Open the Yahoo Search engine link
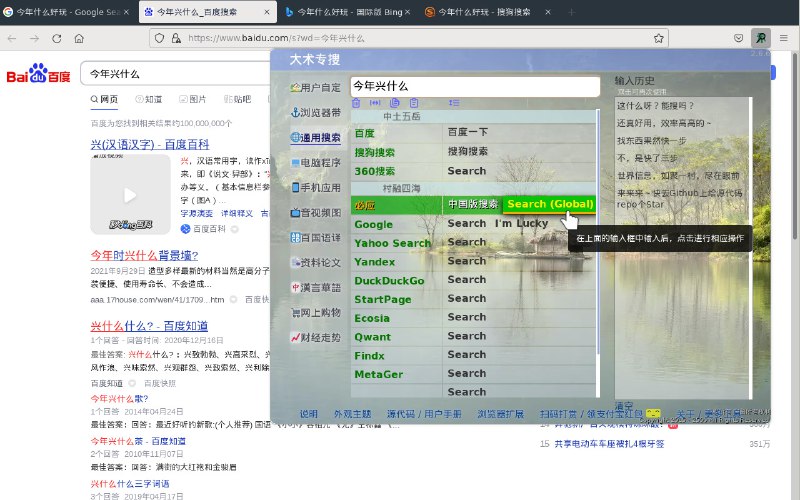This screenshot has height=500, width=800. 392,243
